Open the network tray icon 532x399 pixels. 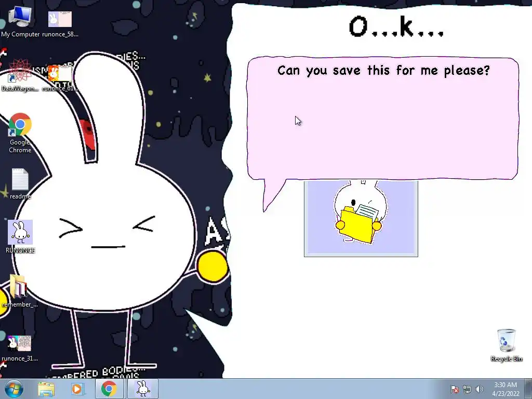(x=467, y=389)
